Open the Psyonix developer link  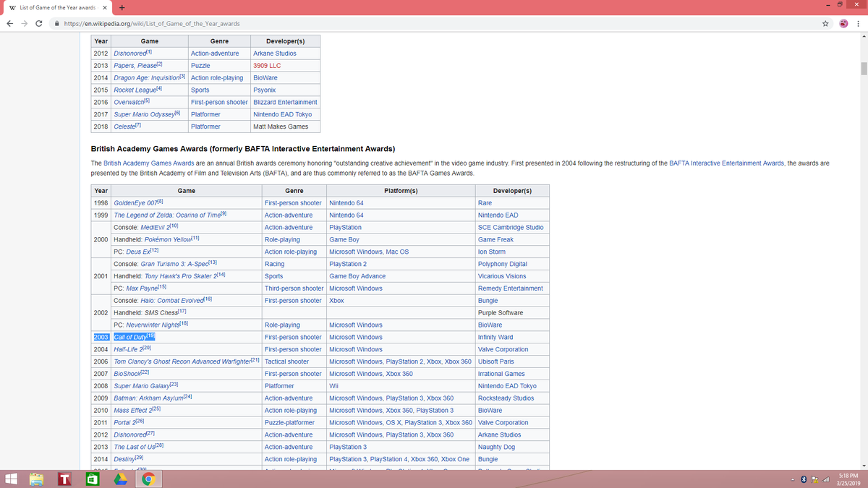pos(264,90)
